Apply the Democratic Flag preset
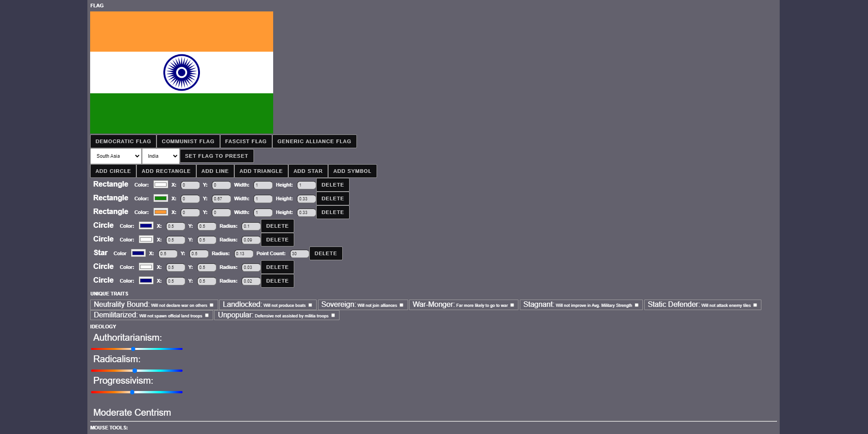Image resolution: width=868 pixels, height=434 pixels. (123, 141)
